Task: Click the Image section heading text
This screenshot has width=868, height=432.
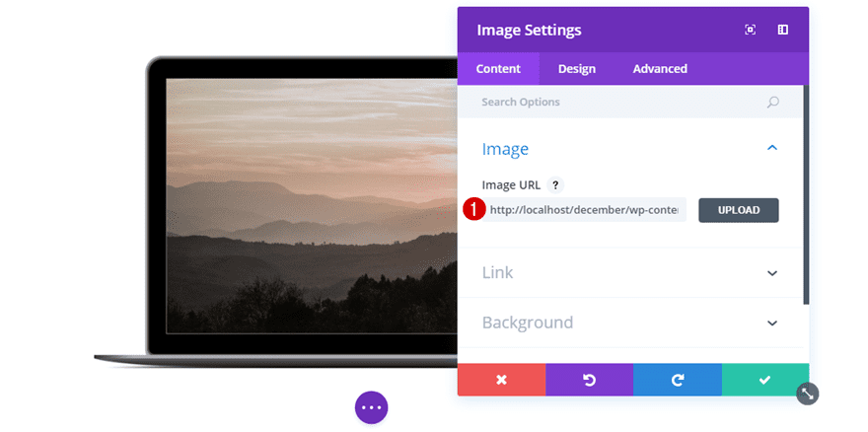Action: point(505,148)
